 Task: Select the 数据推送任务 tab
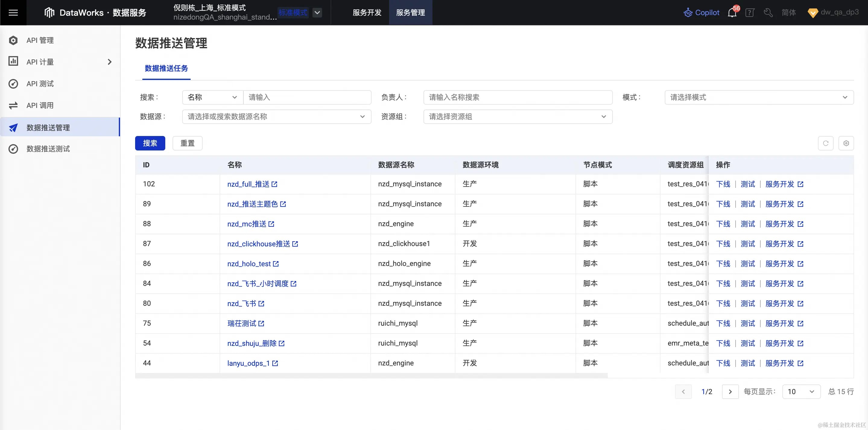[166, 68]
